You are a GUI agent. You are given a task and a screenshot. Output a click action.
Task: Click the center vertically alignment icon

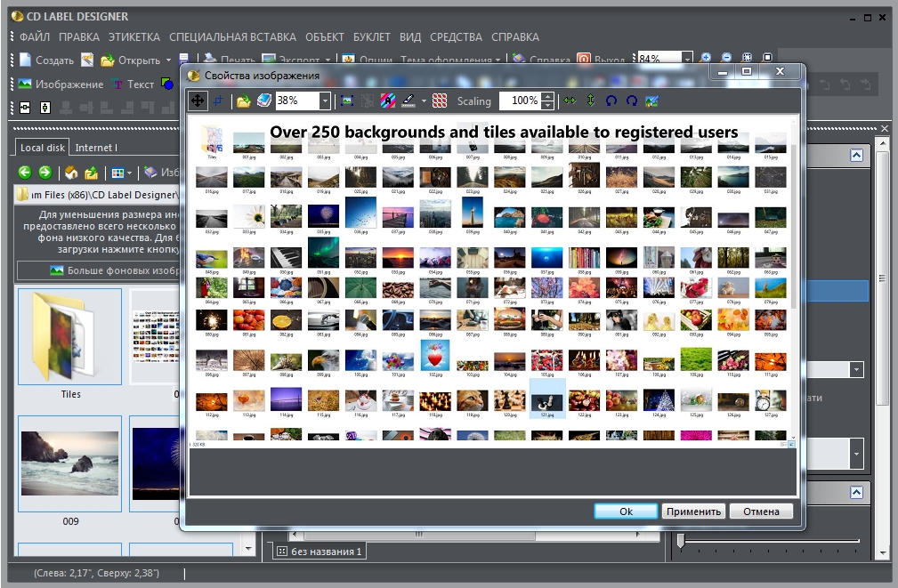coord(45,107)
